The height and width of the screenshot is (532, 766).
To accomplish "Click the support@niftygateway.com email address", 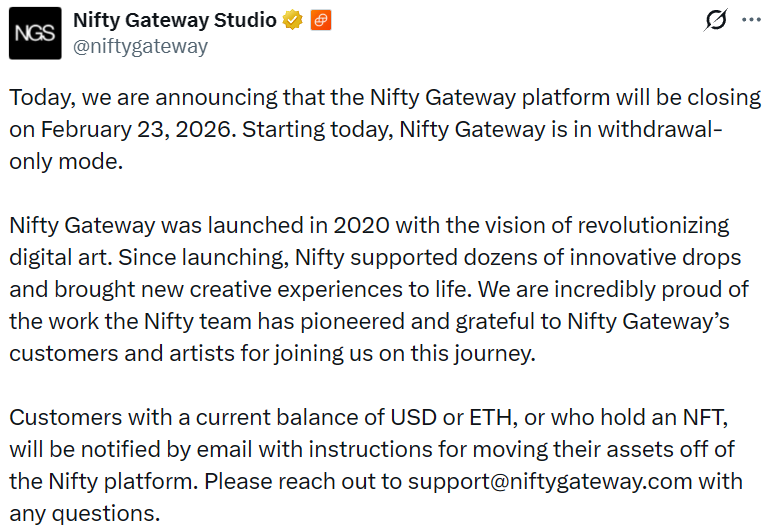I will 550,480.
